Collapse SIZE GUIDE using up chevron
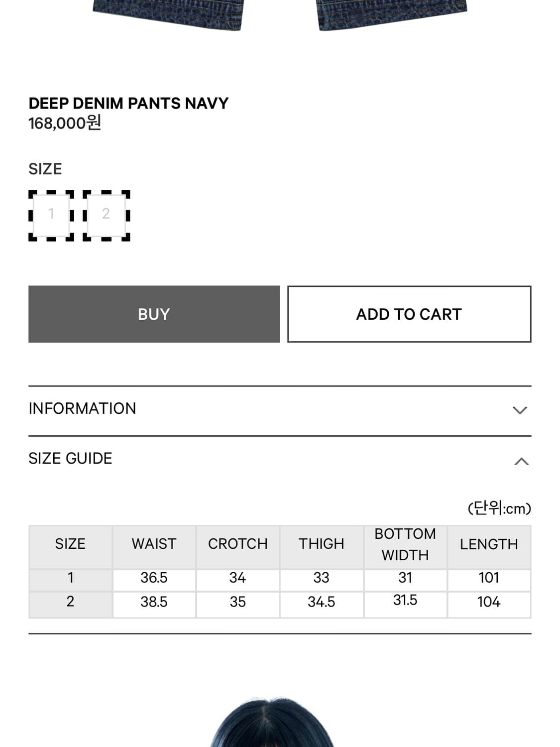 pyautogui.click(x=521, y=461)
